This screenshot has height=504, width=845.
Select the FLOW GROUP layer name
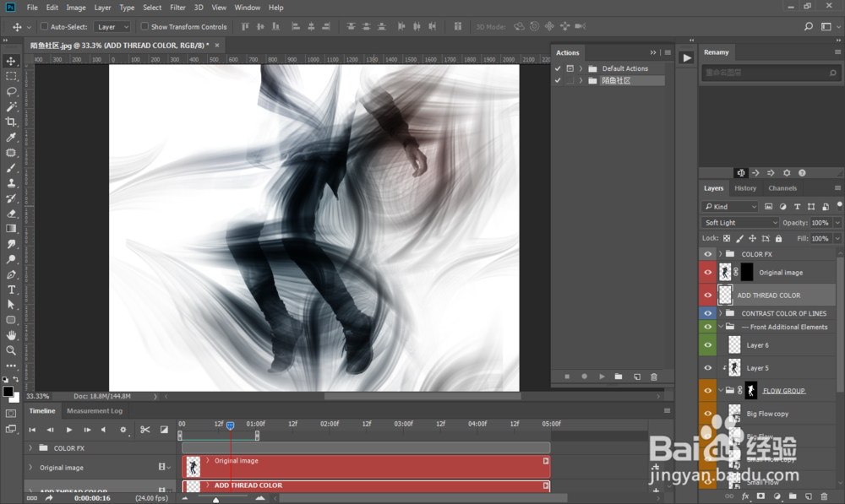[784, 391]
